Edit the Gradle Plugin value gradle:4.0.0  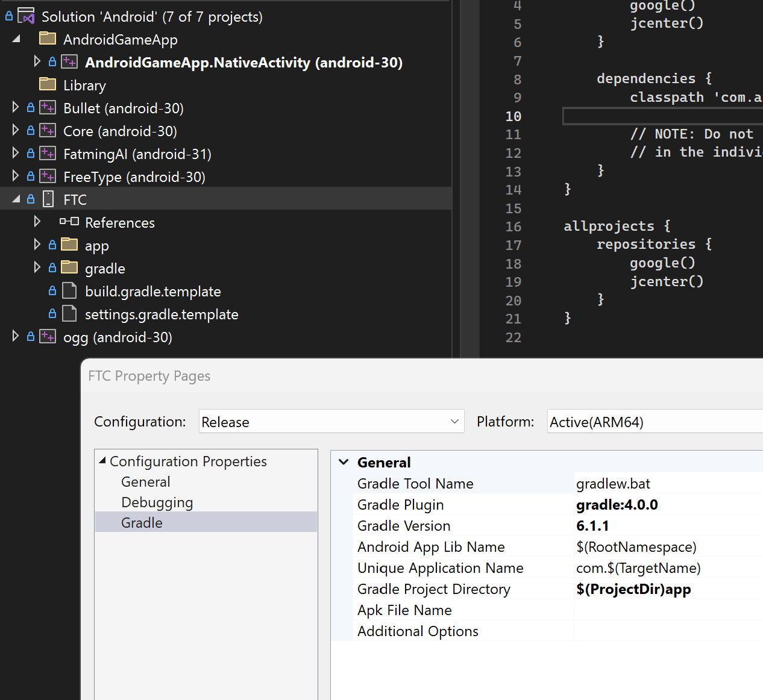tap(668, 505)
